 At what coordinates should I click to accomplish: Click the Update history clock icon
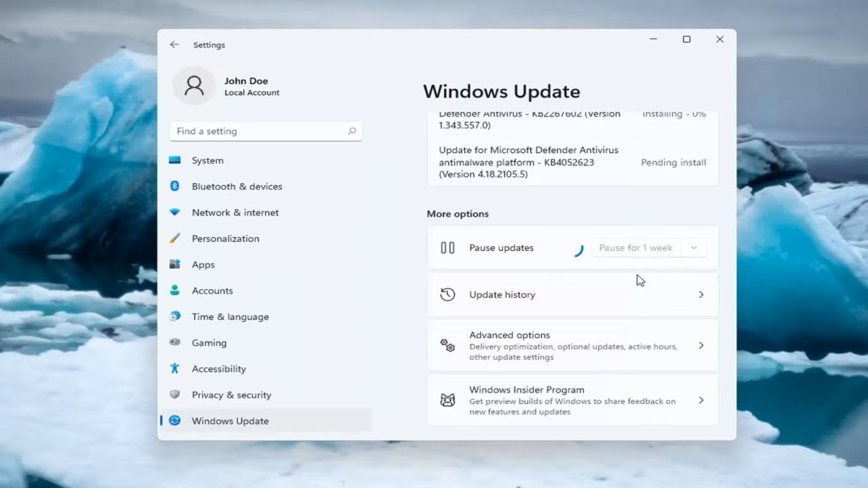448,295
